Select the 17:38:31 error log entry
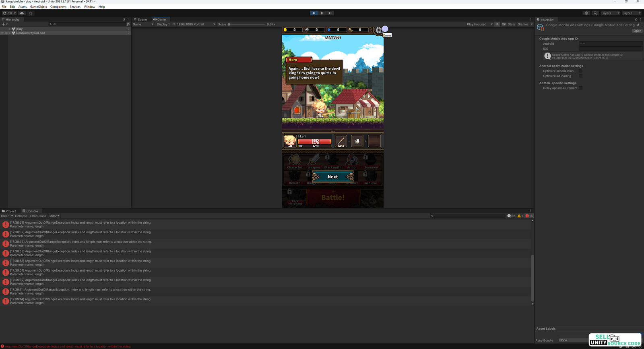644x349 pixels. coord(265,224)
